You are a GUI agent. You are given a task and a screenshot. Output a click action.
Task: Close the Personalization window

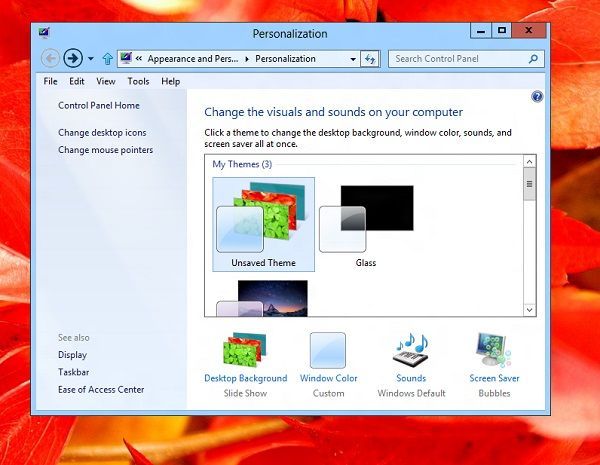point(529,31)
